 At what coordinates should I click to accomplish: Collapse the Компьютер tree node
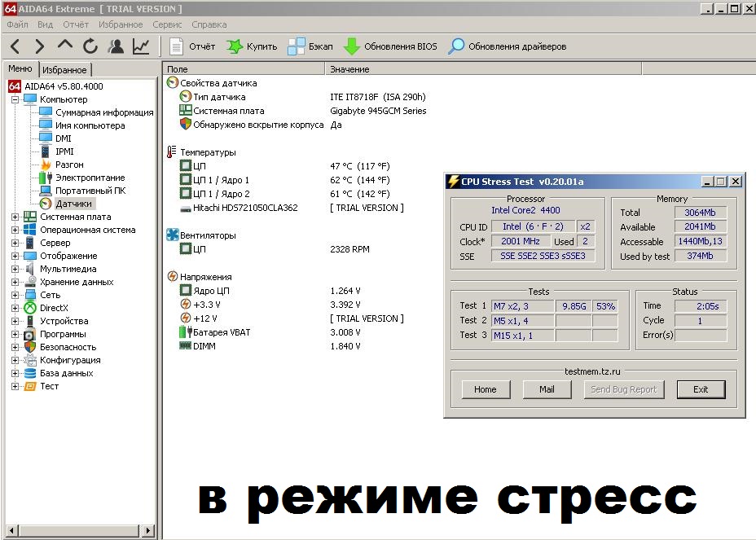[x=15, y=99]
